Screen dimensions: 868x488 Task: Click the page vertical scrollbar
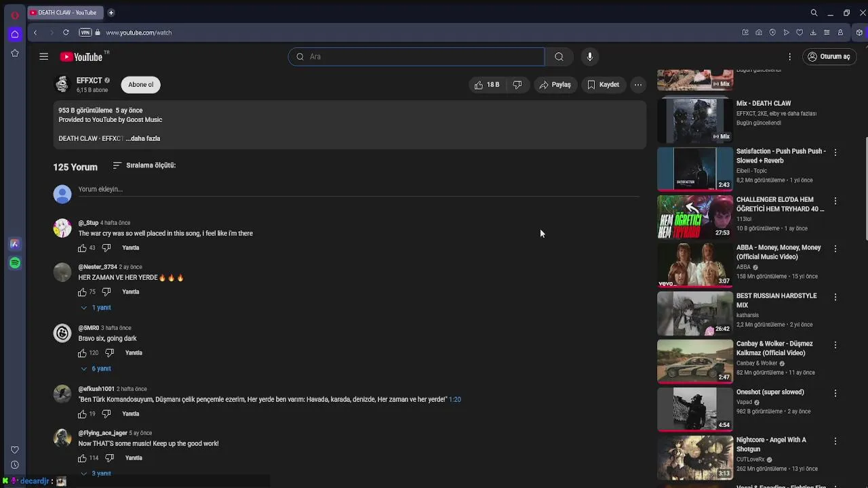tap(865, 188)
